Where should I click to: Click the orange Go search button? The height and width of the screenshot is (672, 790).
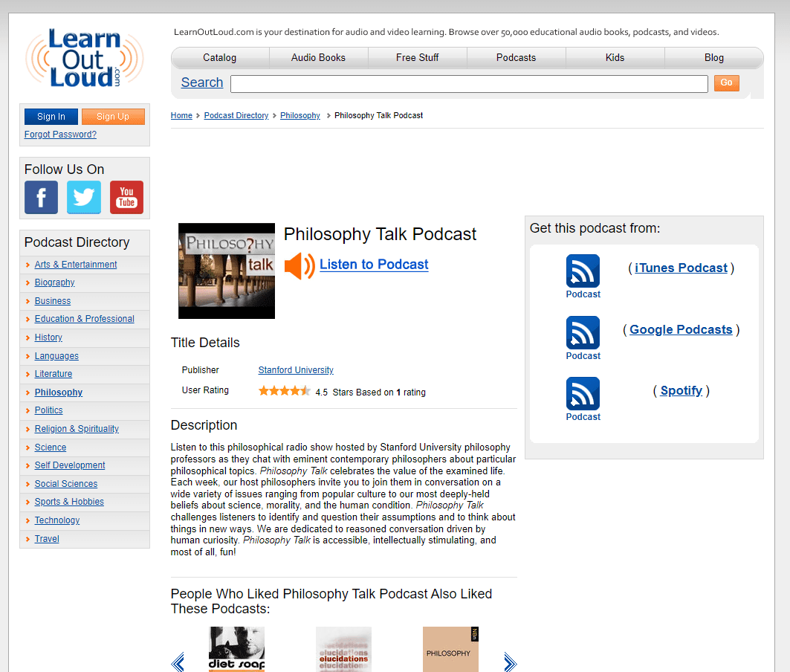727,83
